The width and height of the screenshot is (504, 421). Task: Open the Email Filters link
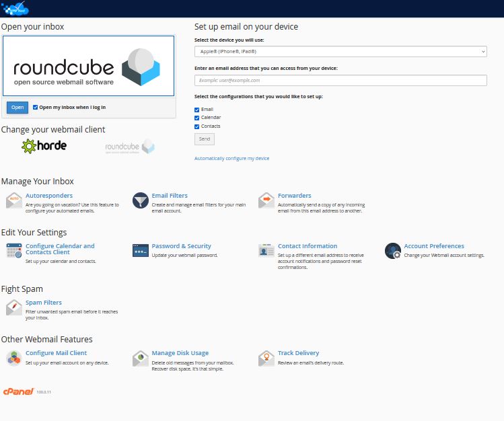pyautogui.click(x=170, y=196)
